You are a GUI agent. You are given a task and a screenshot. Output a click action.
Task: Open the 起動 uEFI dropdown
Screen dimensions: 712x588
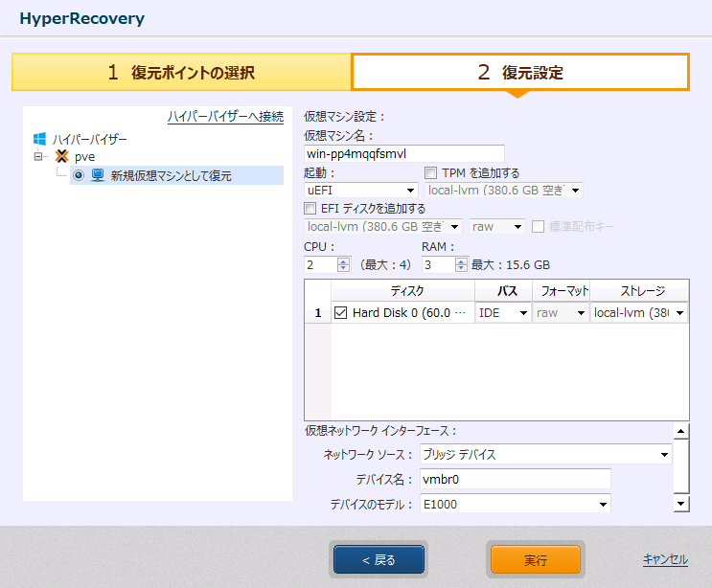click(x=360, y=190)
